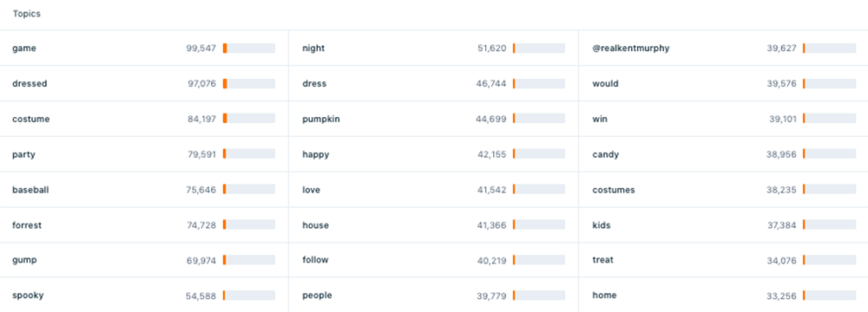Image resolution: width=868 pixels, height=312 pixels.
Task: Click the 'costume' topic label
Action: click(x=31, y=119)
